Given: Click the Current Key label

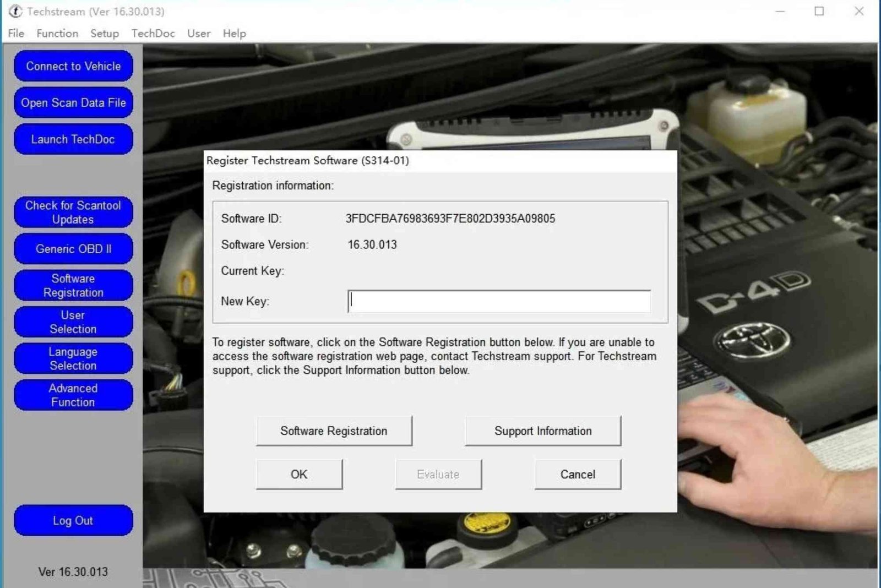Looking at the screenshot, I should coord(252,271).
